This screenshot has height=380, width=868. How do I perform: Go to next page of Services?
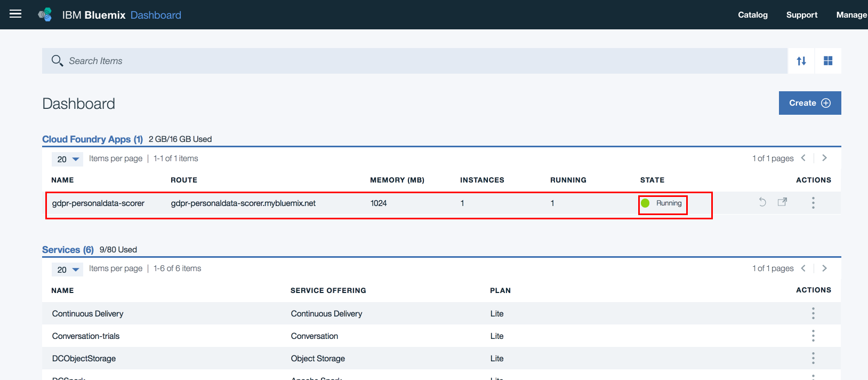point(824,268)
